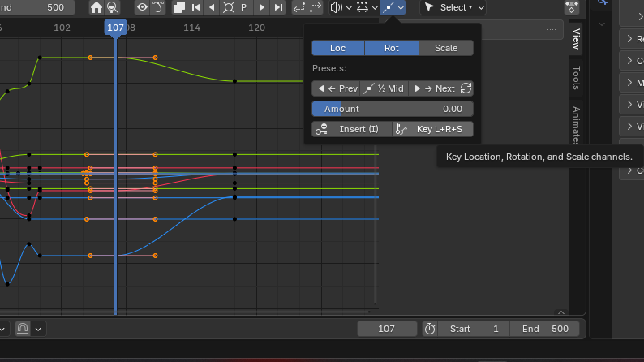Toggle the eye visibility icon in header
The image size is (644, 362).
(x=142, y=7)
